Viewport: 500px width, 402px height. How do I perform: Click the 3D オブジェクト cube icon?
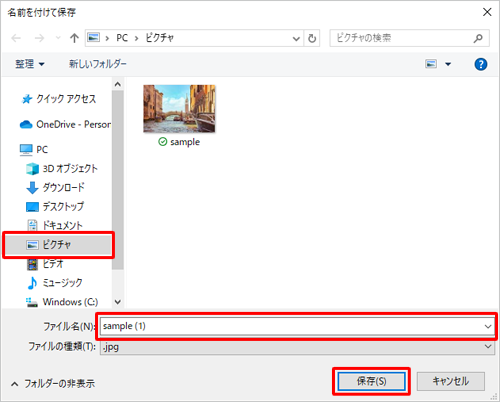(x=33, y=169)
